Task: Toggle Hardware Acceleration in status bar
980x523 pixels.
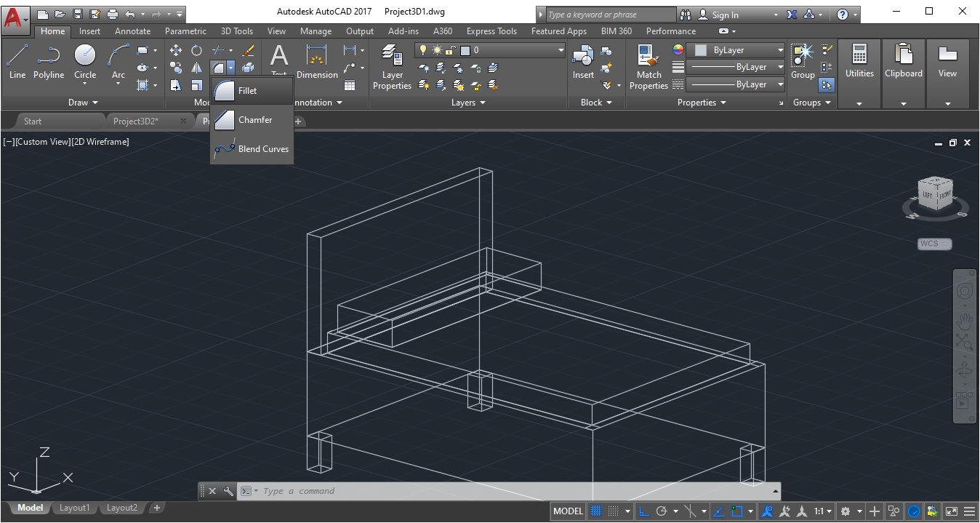Action: [x=915, y=511]
